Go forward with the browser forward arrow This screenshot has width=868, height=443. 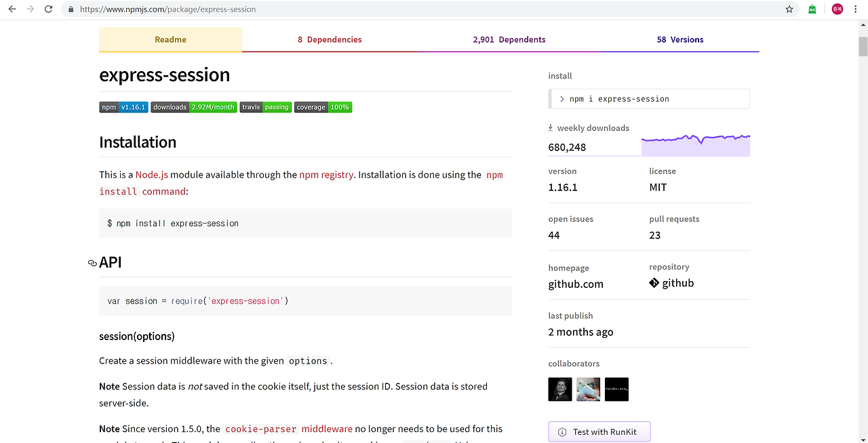point(30,9)
